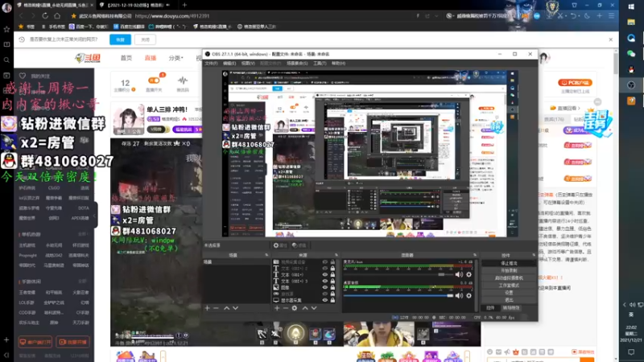Open settings gear for 麦克风/Aux mixer channel
The height and width of the screenshot is (362, 644).
[469, 274]
